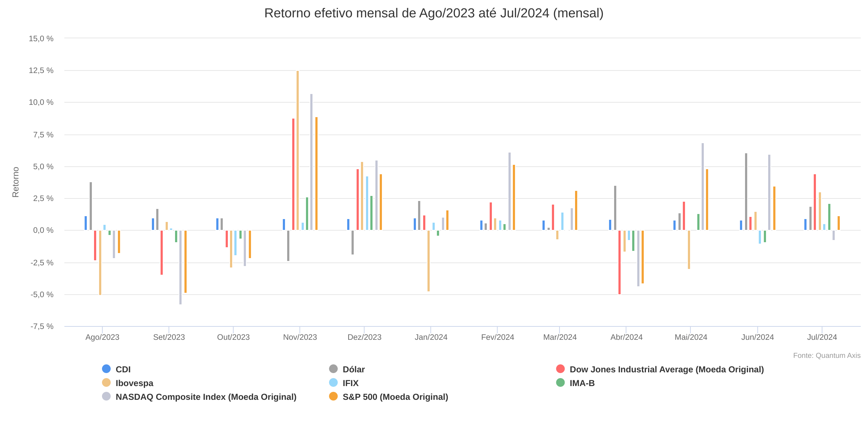Image resolution: width=868 pixels, height=428 pixels.
Task: Click the chart title Retorno efetivo mensal
Action: click(434, 13)
